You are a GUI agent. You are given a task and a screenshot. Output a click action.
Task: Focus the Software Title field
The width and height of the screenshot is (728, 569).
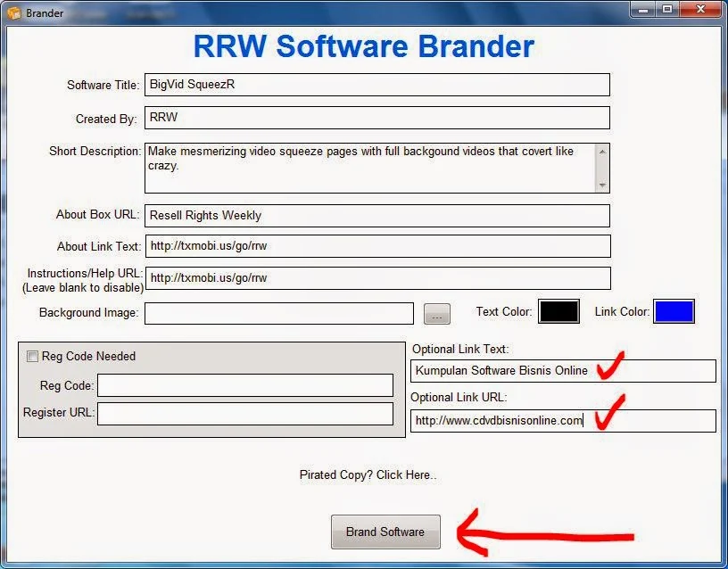(x=377, y=85)
